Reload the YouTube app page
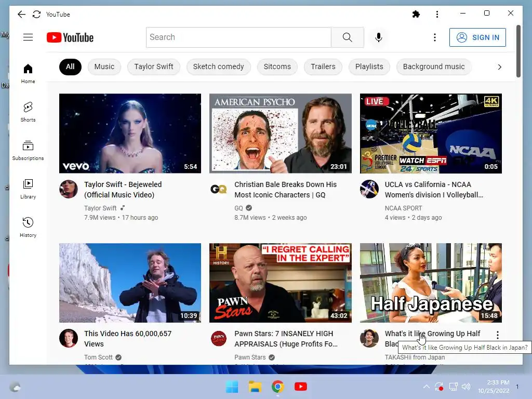Viewport: 532px width, 399px height. (37, 14)
